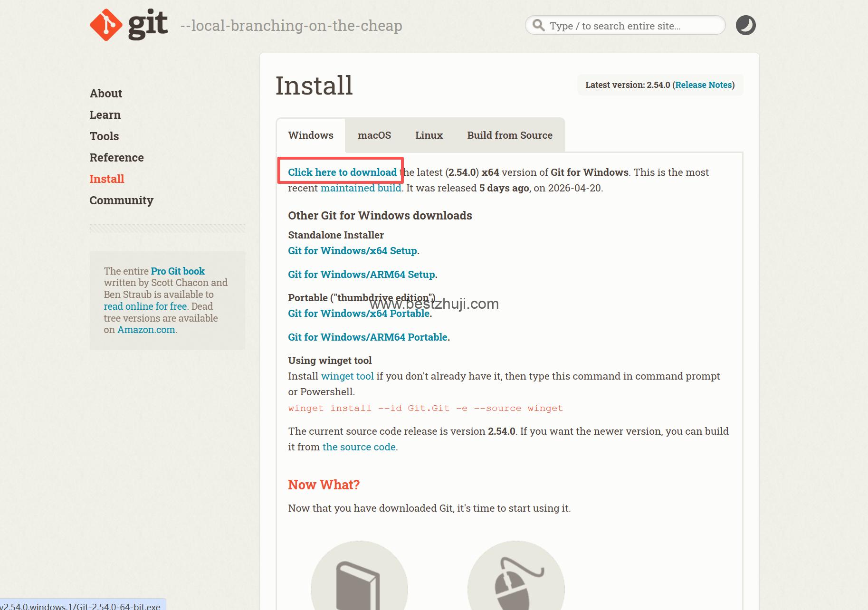Download Git for Windows/x64 Portable
The image size is (868, 610).
pos(359,314)
